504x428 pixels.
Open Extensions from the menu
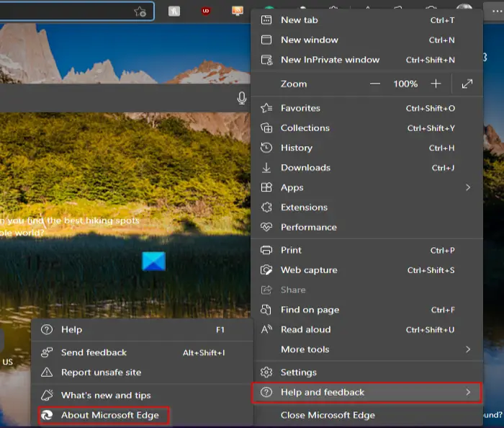(366, 207)
